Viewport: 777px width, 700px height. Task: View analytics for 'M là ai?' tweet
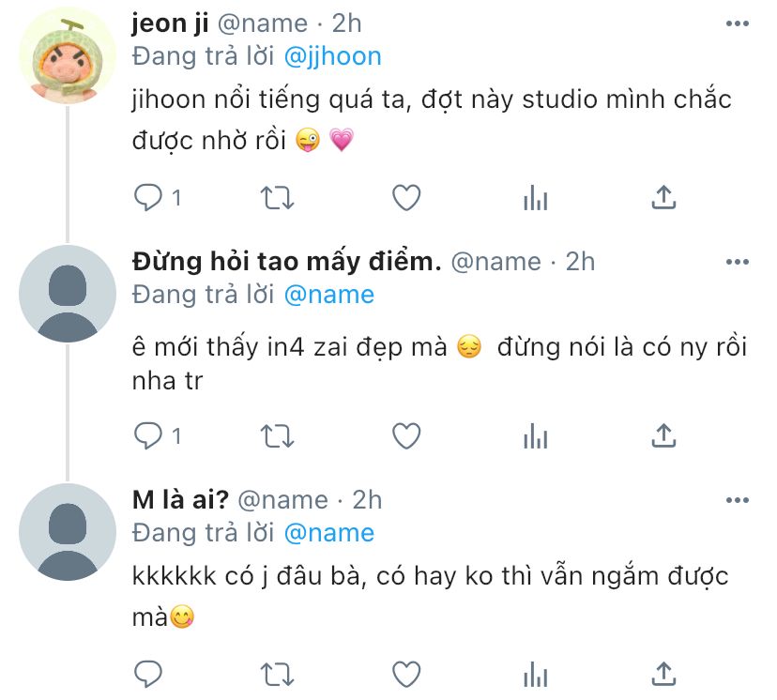point(535,673)
